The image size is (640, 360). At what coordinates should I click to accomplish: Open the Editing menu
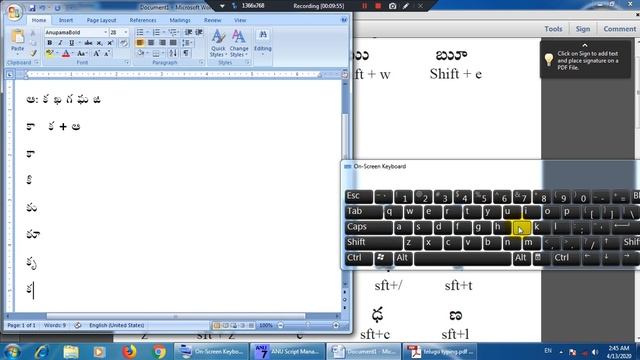coord(263,42)
